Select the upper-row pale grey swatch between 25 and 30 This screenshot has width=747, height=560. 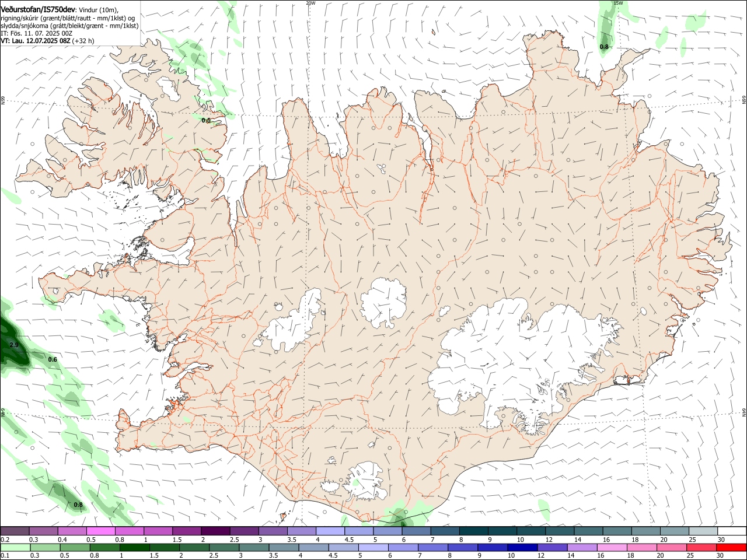[x=703, y=531]
